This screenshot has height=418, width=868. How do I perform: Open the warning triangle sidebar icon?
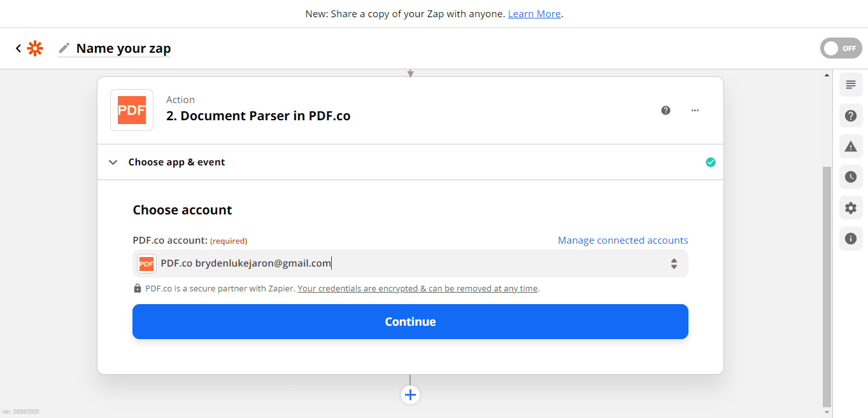point(851,146)
